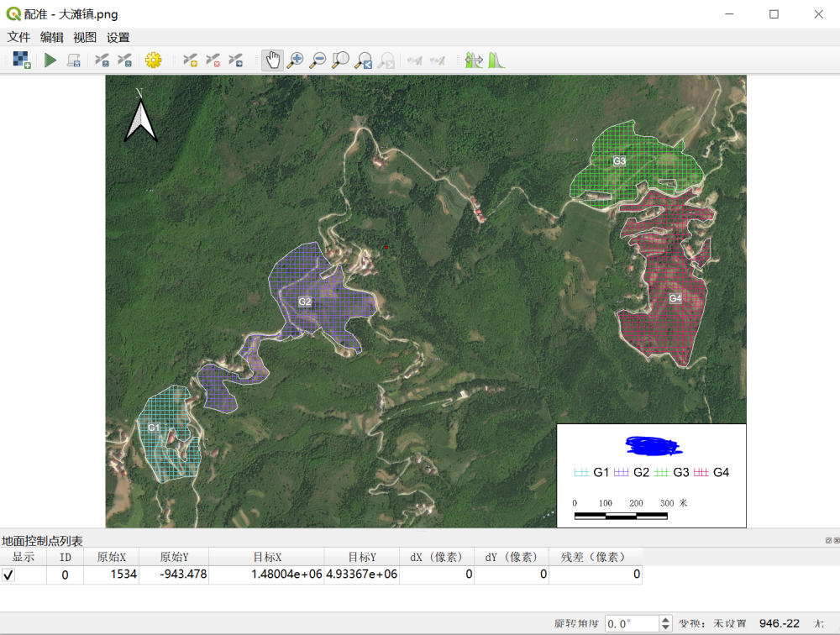Select the Zoom In magnifier tool
Screen dimensions: 840x635
point(295,60)
